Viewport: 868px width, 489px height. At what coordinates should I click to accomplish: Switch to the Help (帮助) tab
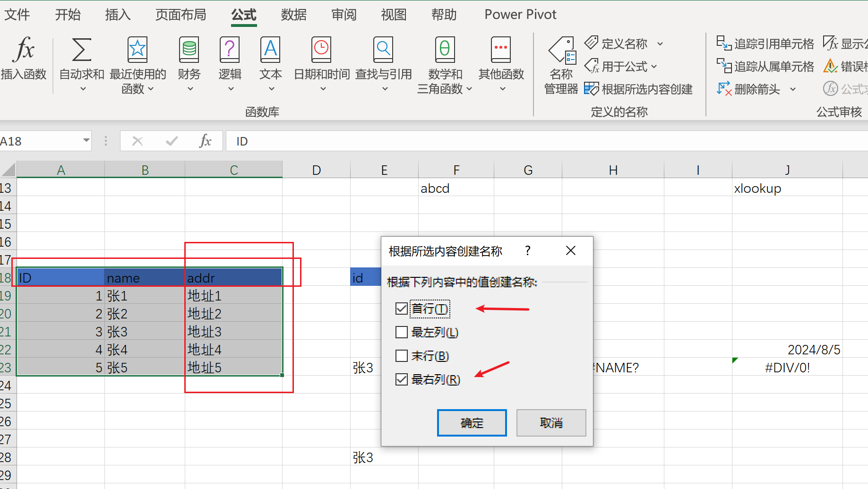(x=444, y=15)
